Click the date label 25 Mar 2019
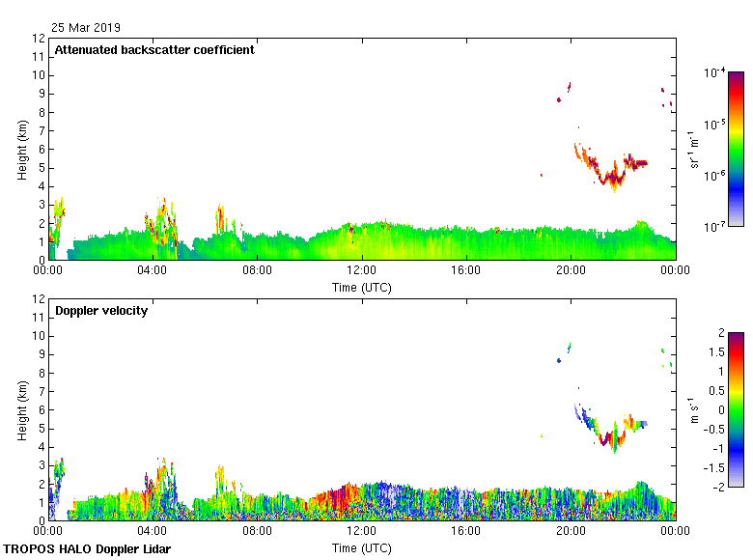The height and width of the screenshot is (560, 753). (x=87, y=27)
